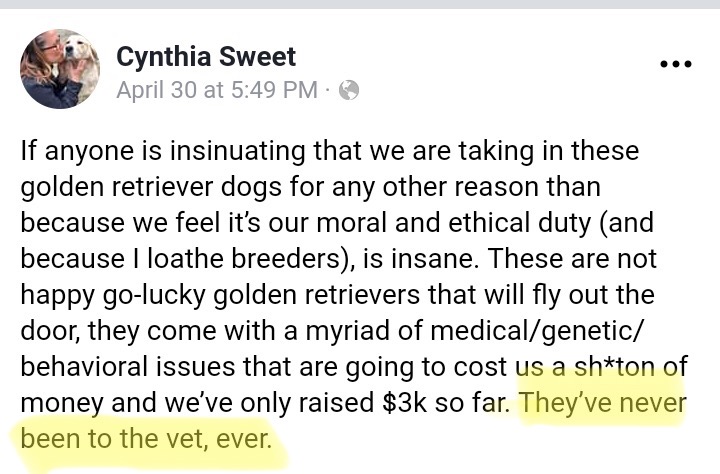Open the three-dot post options menu
Image resolution: width=720 pixels, height=474 pixels.
pyautogui.click(x=675, y=64)
